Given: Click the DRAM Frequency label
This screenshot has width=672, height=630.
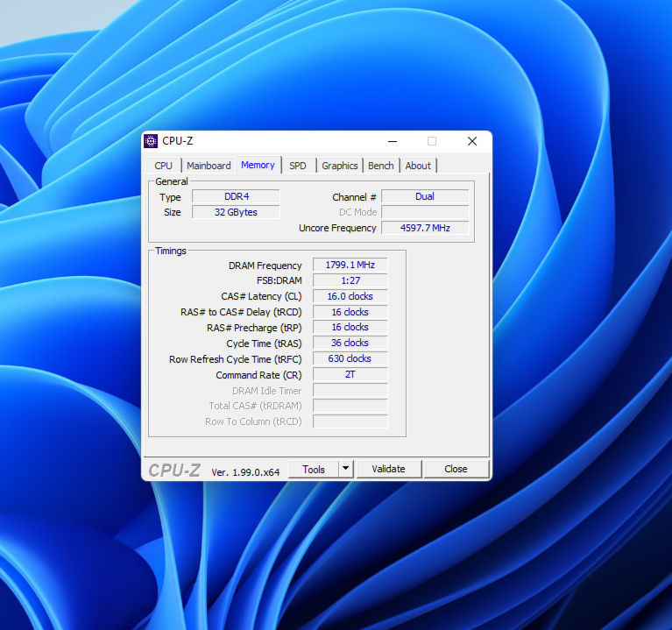Looking at the screenshot, I should pos(265,265).
